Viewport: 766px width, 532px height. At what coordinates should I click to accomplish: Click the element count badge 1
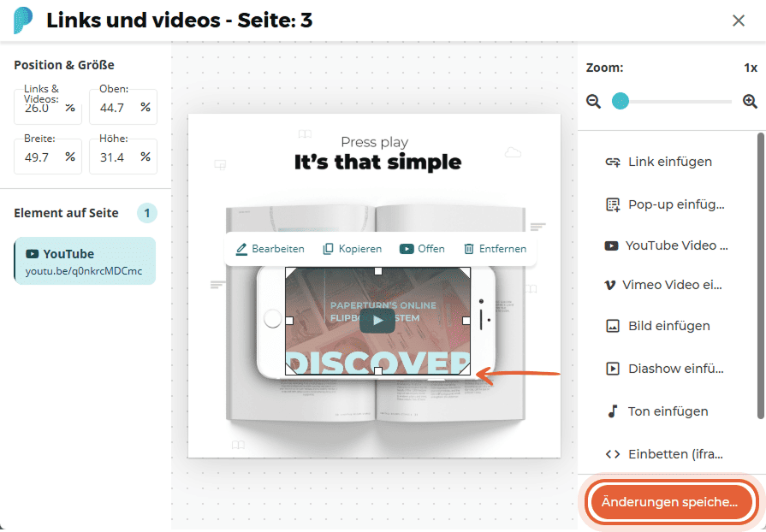tap(146, 213)
